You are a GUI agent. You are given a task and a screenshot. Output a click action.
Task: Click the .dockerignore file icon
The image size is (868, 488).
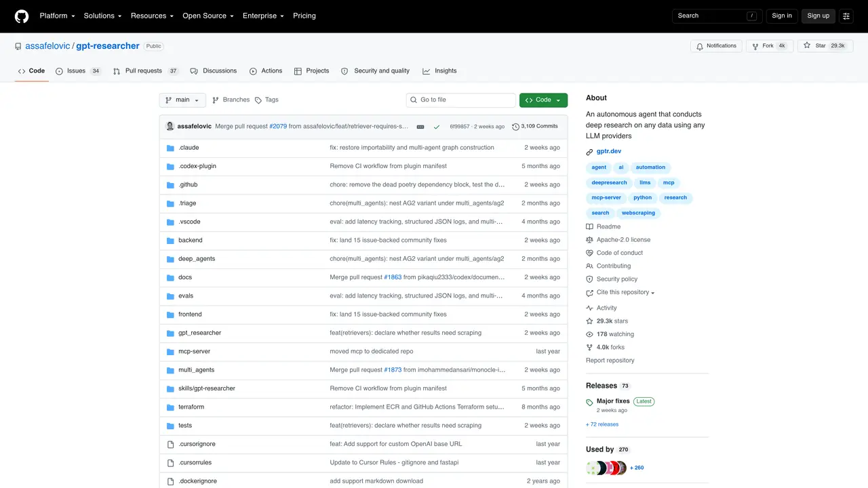pyautogui.click(x=171, y=481)
